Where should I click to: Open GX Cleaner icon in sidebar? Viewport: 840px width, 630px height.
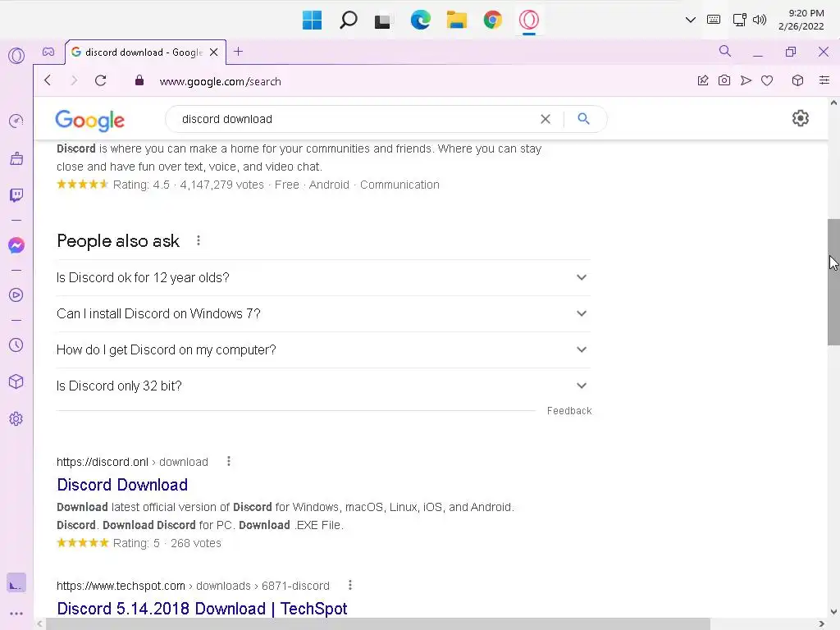coord(16,158)
